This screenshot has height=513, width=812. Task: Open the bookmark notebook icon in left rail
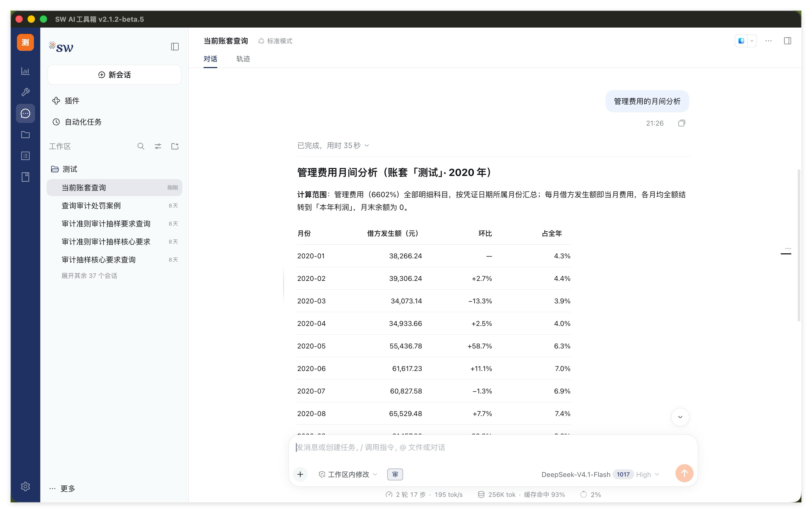tap(25, 177)
